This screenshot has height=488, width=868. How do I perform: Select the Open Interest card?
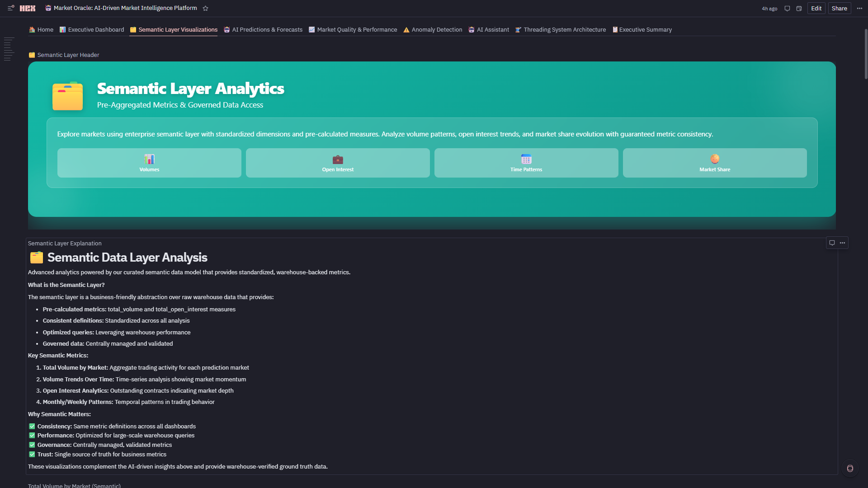(x=338, y=163)
